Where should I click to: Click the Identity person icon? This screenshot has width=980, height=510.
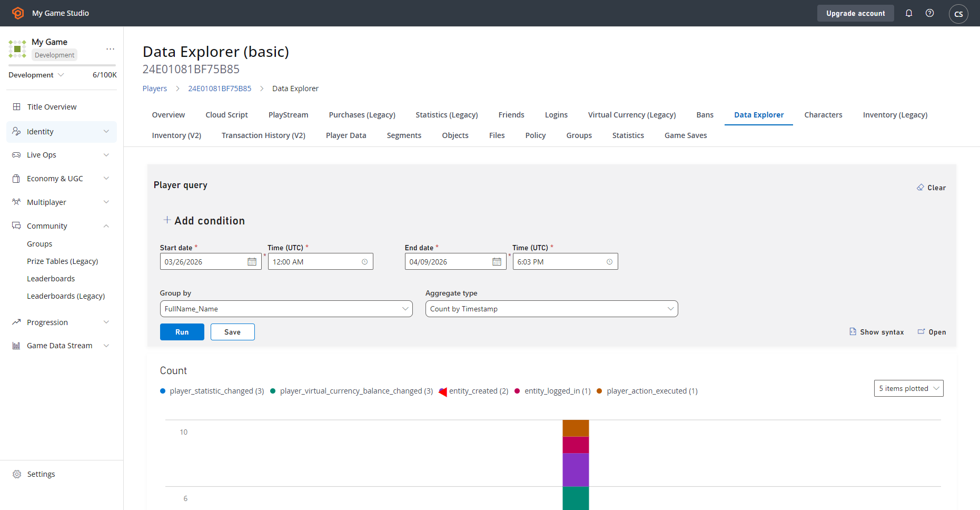[x=16, y=131]
